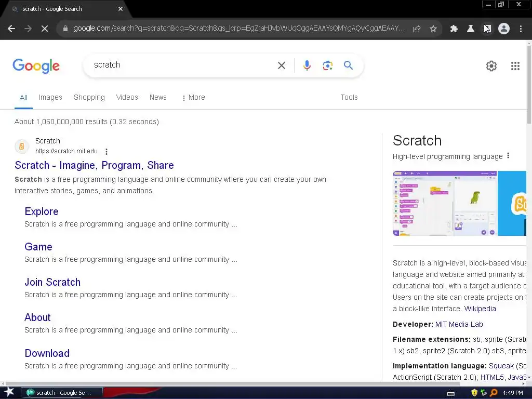Image resolution: width=532 pixels, height=399 pixels.
Task: Select the scratch - Google Search browser tab
Action: point(64,9)
